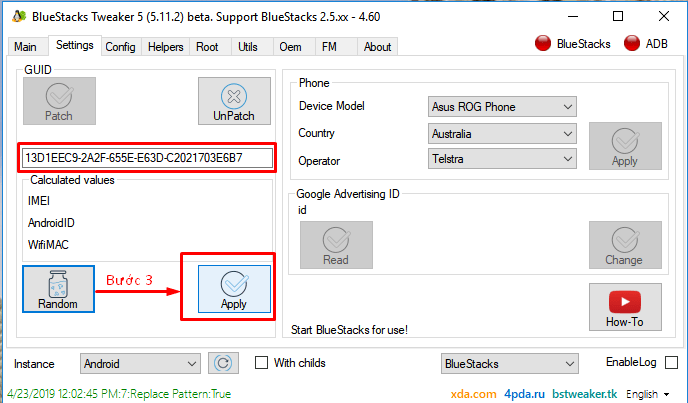
Task: Open the English language dropdown
Action: click(x=648, y=394)
